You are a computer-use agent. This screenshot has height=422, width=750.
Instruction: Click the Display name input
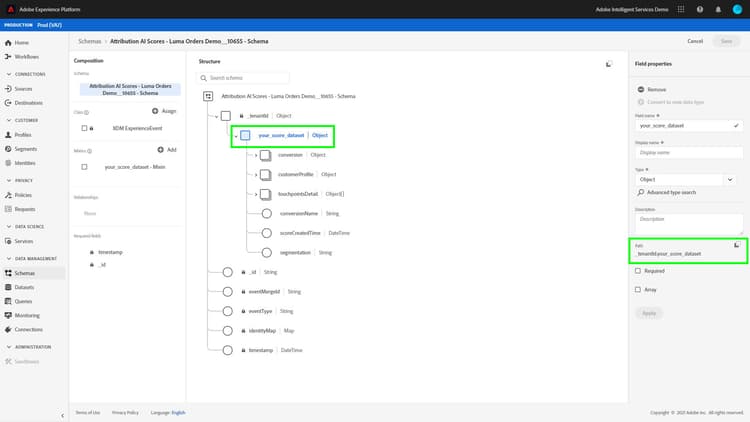point(689,153)
